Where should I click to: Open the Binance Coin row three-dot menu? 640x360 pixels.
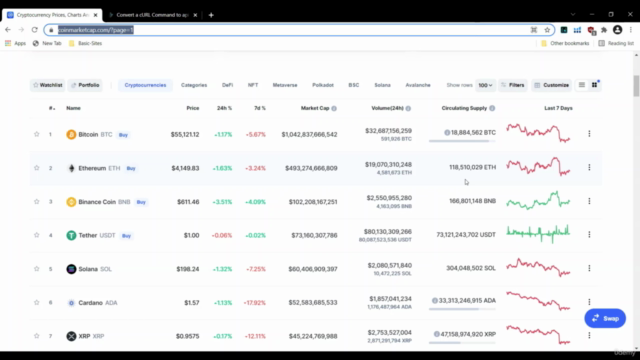[x=589, y=201]
